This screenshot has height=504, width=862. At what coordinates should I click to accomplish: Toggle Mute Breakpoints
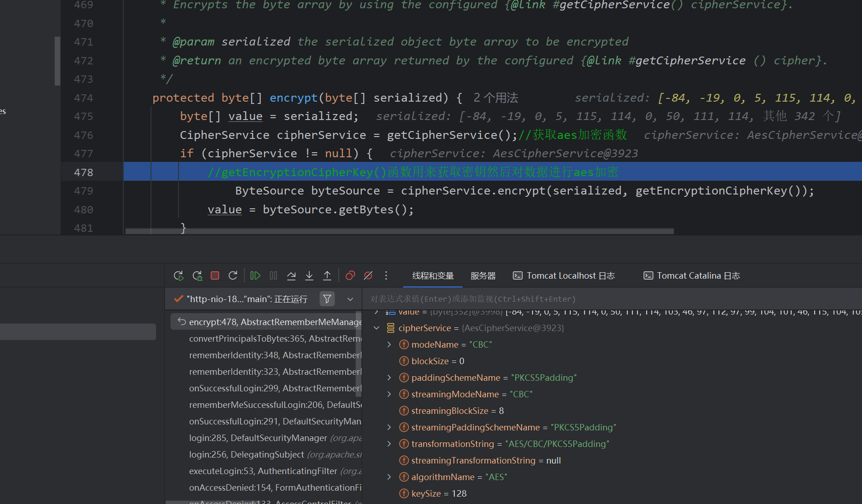(x=368, y=275)
